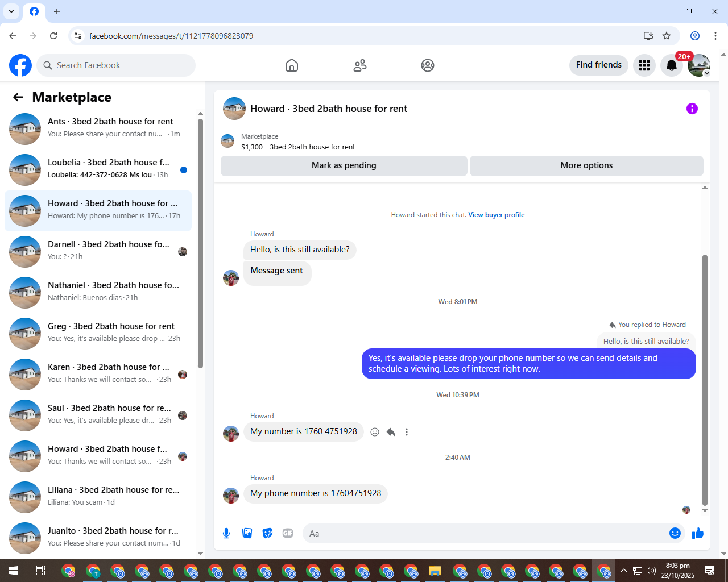
Task: Open View buyer profile link
Action: point(497,215)
